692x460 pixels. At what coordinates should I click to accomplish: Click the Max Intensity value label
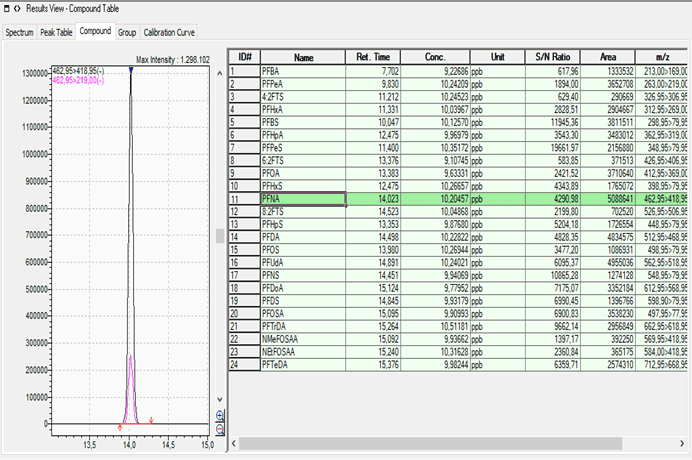[173, 60]
